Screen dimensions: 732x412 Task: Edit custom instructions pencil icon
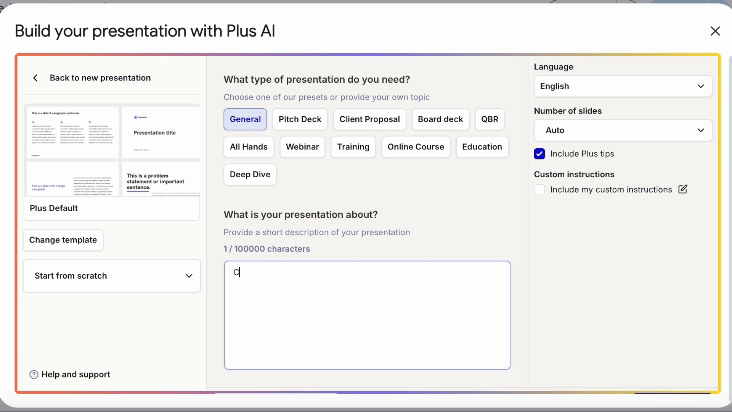pyautogui.click(x=683, y=189)
